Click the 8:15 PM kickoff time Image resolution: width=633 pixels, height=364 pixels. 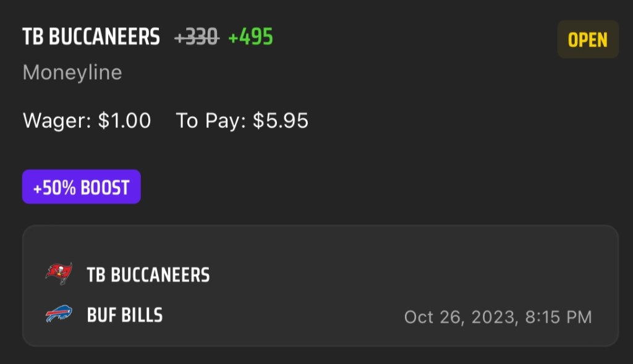[557, 318]
